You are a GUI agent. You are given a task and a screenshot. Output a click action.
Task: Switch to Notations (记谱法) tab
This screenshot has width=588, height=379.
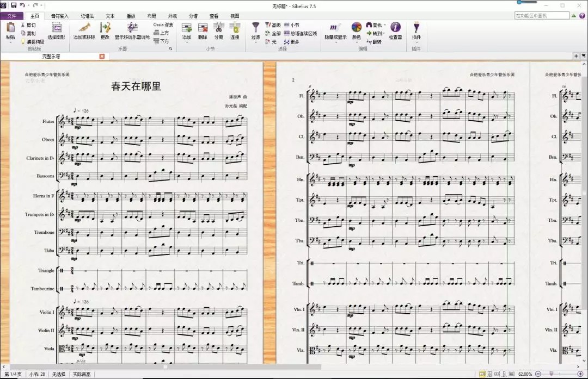pyautogui.click(x=87, y=16)
